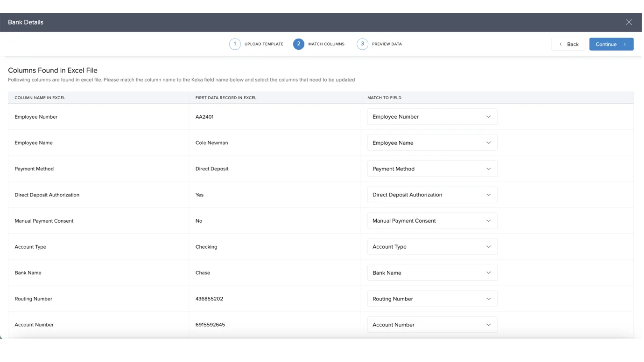644x362 pixels.
Task: Select the Upload Template step label
Action: tap(264, 44)
